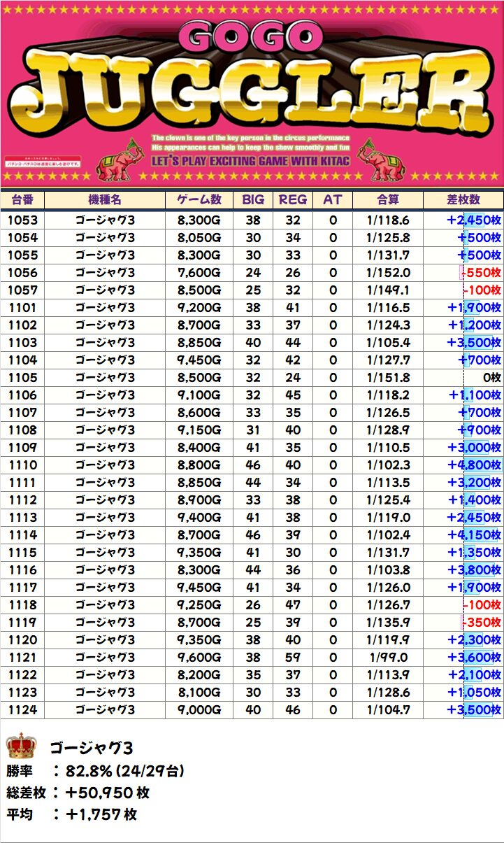Image resolution: width=504 pixels, height=843 pixels.
Task: Click the REG column header
Action: [x=293, y=199]
